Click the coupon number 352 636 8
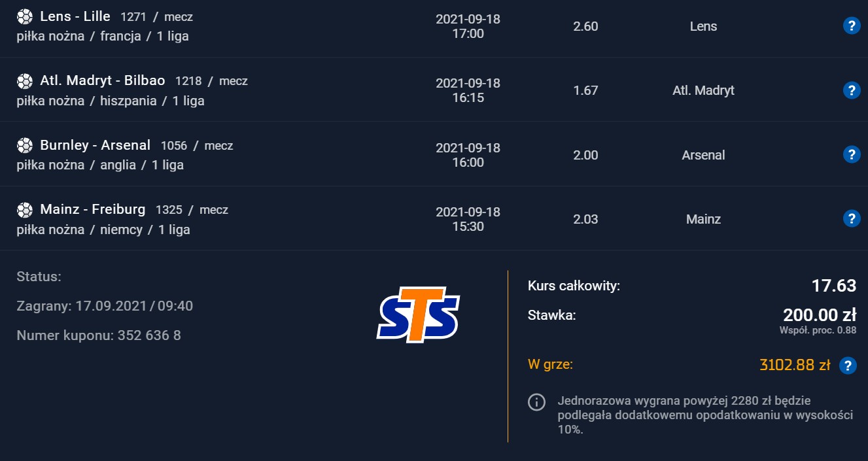Viewport: 868px width, 461px height. [149, 335]
